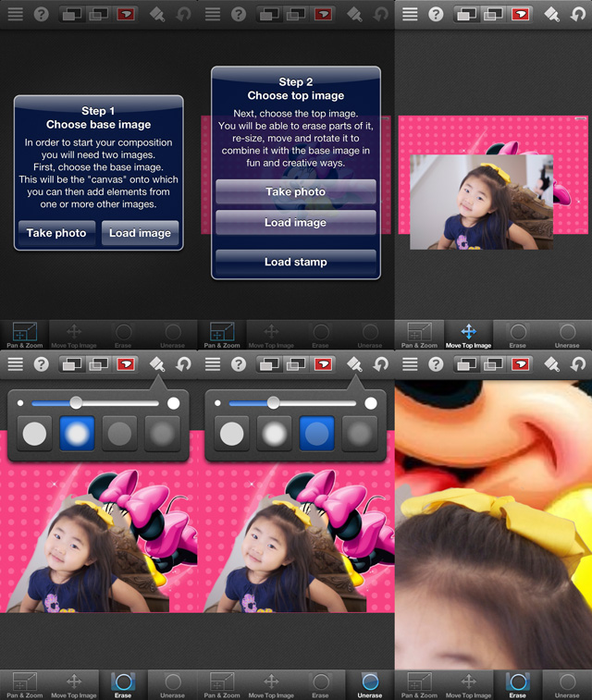592x700 pixels.
Task: Toggle red mask view on zoomed close-up screen
Action: [520, 364]
